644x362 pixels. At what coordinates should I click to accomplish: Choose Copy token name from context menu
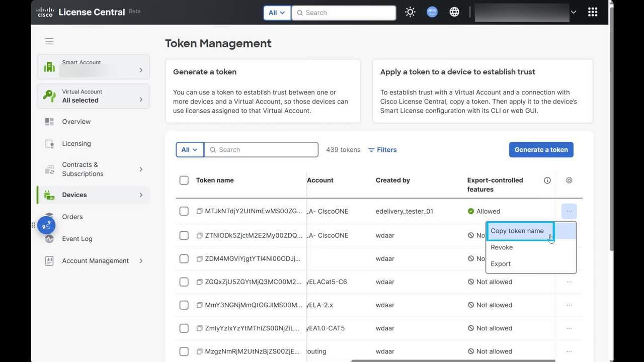[517, 231]
